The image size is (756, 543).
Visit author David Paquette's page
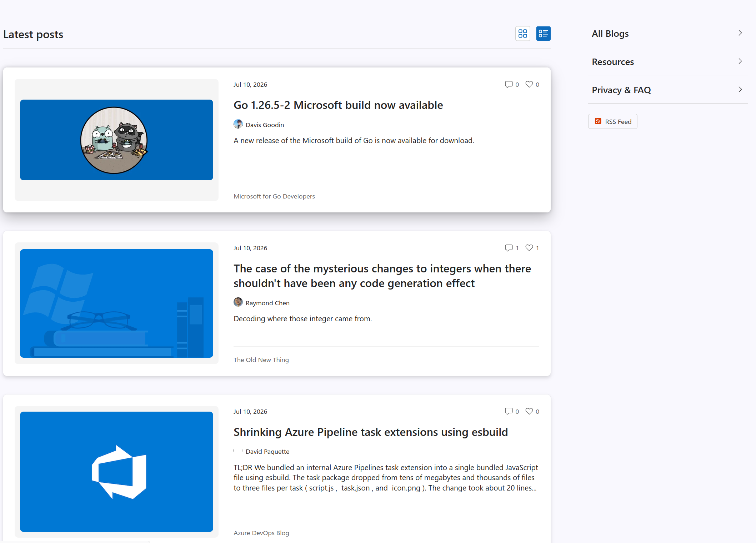(x=267, y=452)
